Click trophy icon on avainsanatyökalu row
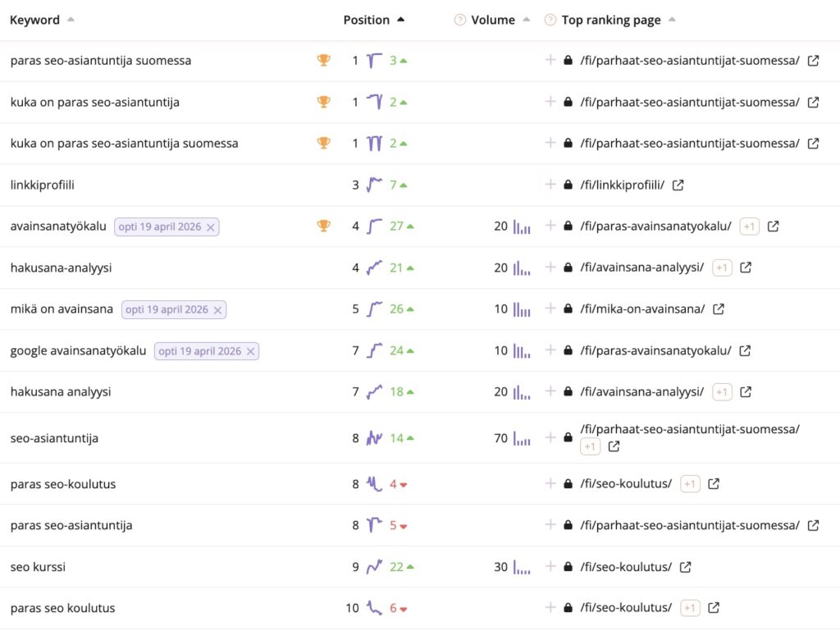The height and width of the screenshot is (631, 840). point(323,226)
